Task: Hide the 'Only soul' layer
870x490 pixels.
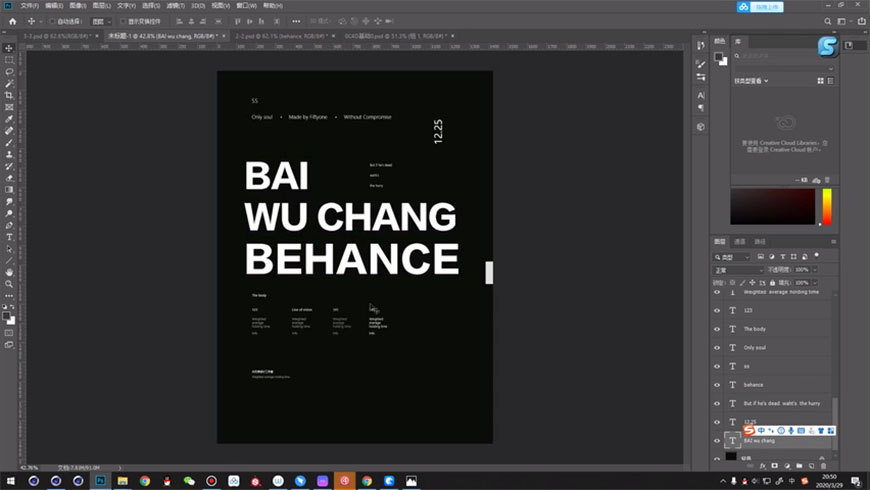Action: pyautogui.click(x=717, y=347)
